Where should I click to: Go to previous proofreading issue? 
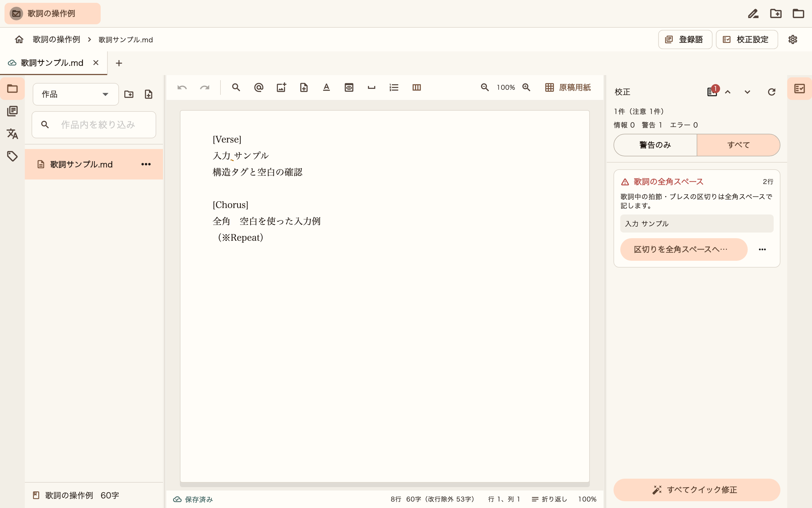pyautogui.click(x=728, y=92)
